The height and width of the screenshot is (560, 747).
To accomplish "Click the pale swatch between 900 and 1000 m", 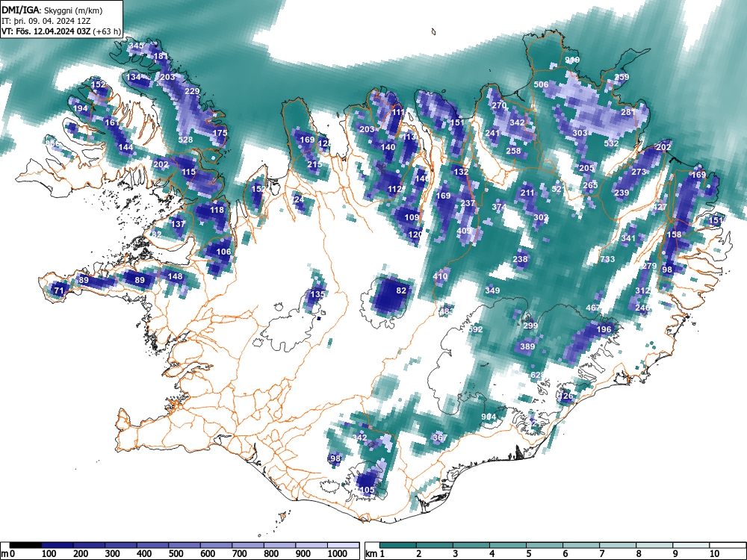I will tap(311, 545).
